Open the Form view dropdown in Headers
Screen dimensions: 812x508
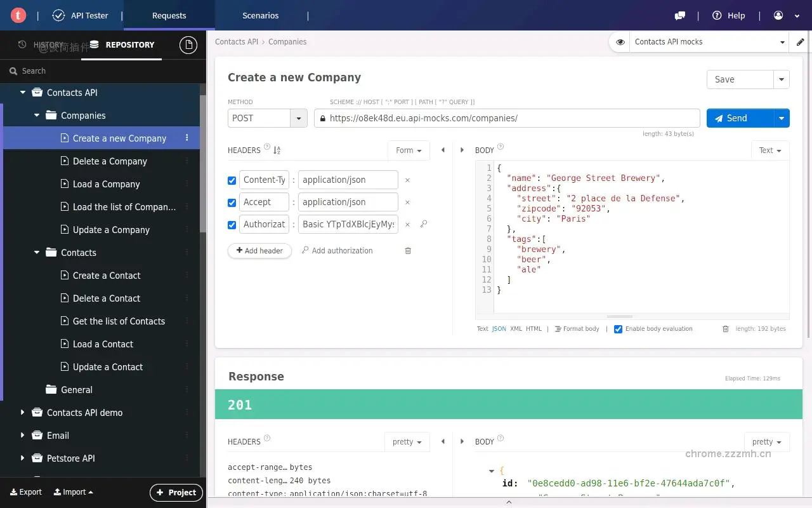tap(408, 150)
